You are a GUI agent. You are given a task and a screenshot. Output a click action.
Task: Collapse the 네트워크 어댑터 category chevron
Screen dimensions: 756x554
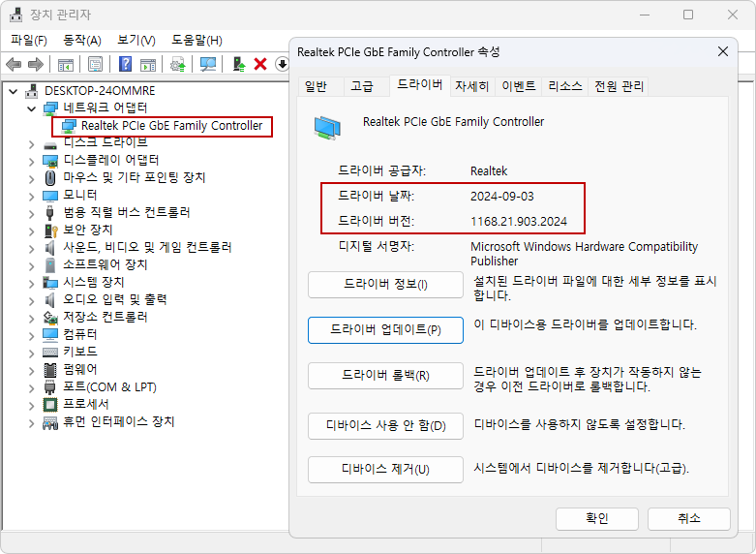point(32,108)
